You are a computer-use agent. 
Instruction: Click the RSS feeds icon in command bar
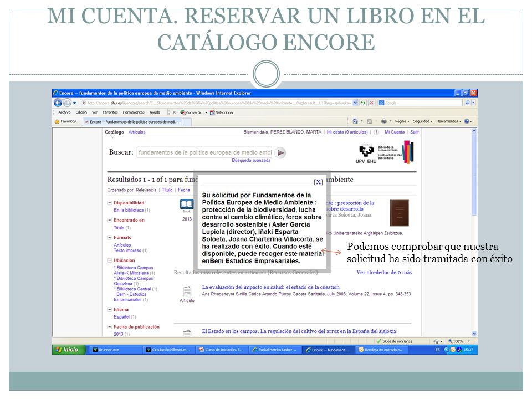click(369, 121)
